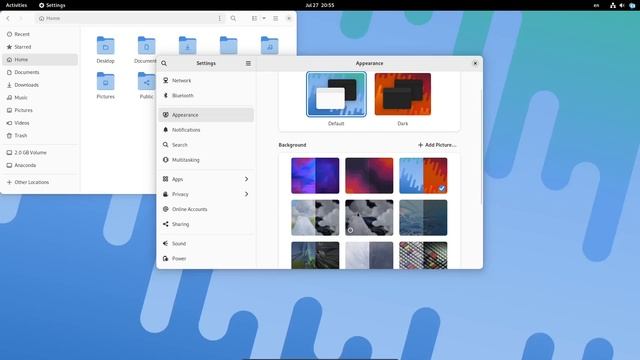The image size is (640, 360).
Task: Open Online Accounts settings
Action: point(206,209)
